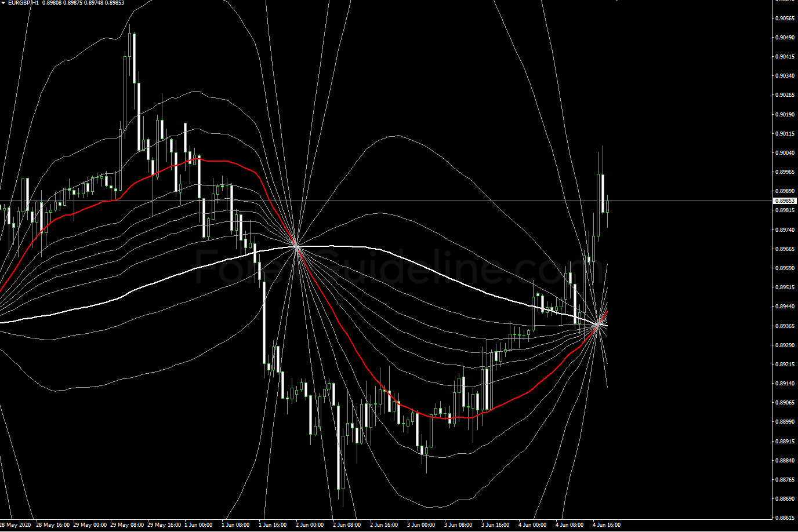Select the 0.90040 price level label
This screenshot has height=532, width=798.
(x=785, y=153)
